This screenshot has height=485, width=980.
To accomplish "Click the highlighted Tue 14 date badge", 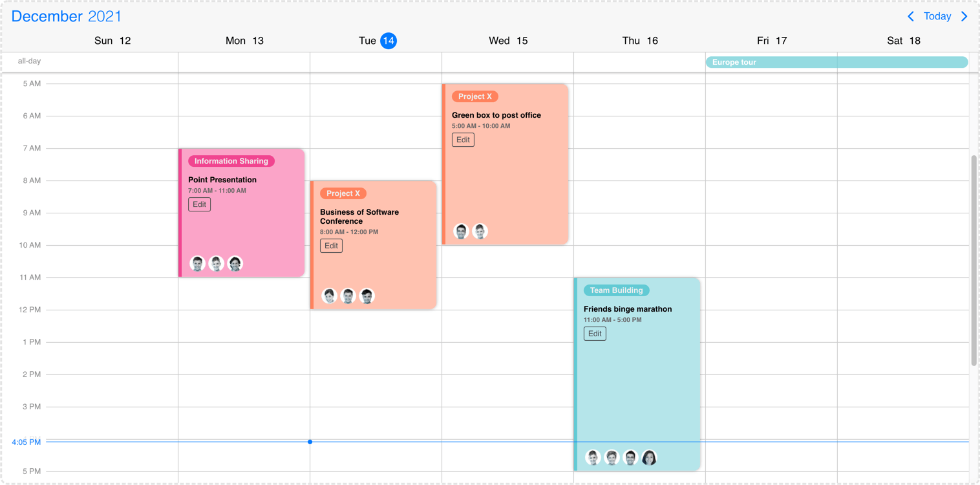I will [x=389, y=40].
